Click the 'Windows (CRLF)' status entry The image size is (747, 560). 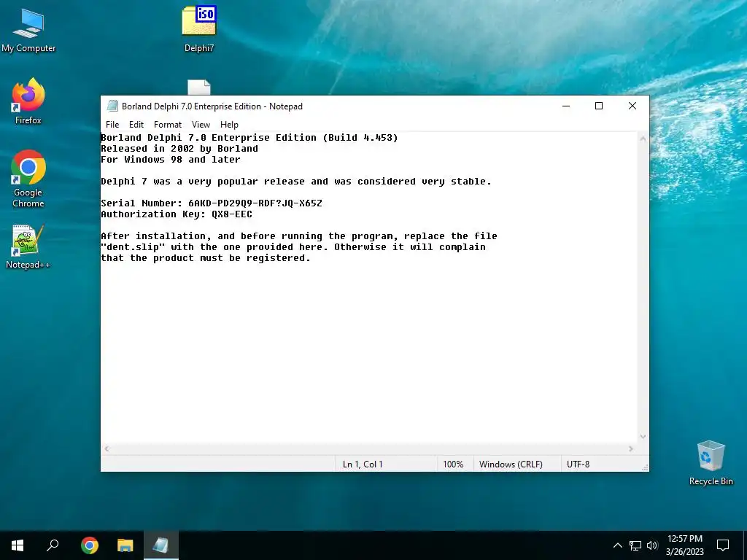511,464
